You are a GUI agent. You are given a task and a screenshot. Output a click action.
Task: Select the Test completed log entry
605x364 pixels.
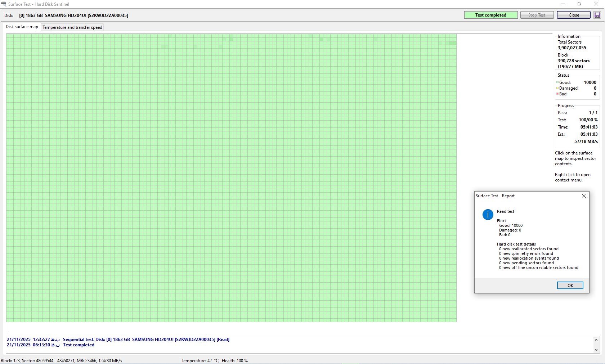79,345
